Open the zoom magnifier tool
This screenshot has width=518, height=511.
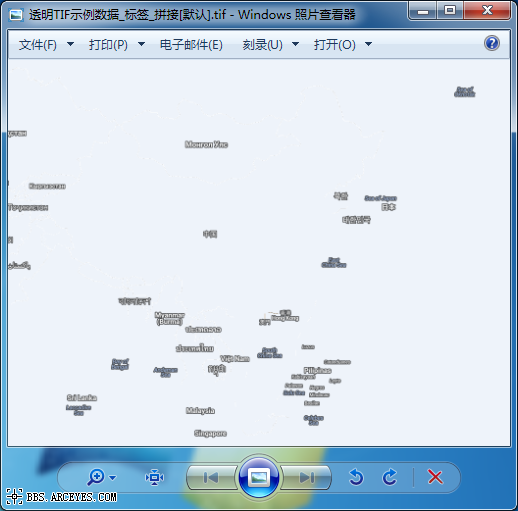click(96, 477)
